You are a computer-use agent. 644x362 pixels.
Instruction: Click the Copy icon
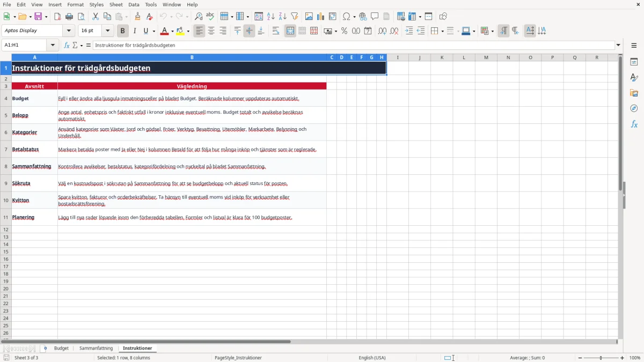[x=107, y=17]
